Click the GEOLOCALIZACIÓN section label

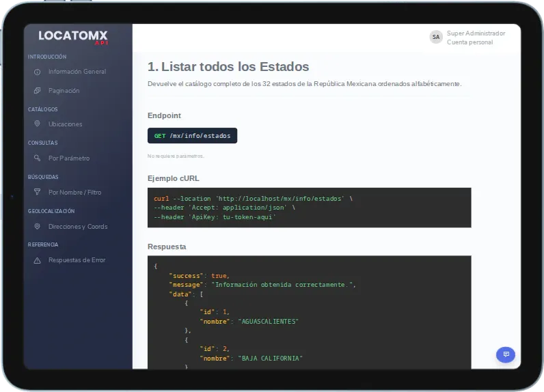[x=51, y=211]
